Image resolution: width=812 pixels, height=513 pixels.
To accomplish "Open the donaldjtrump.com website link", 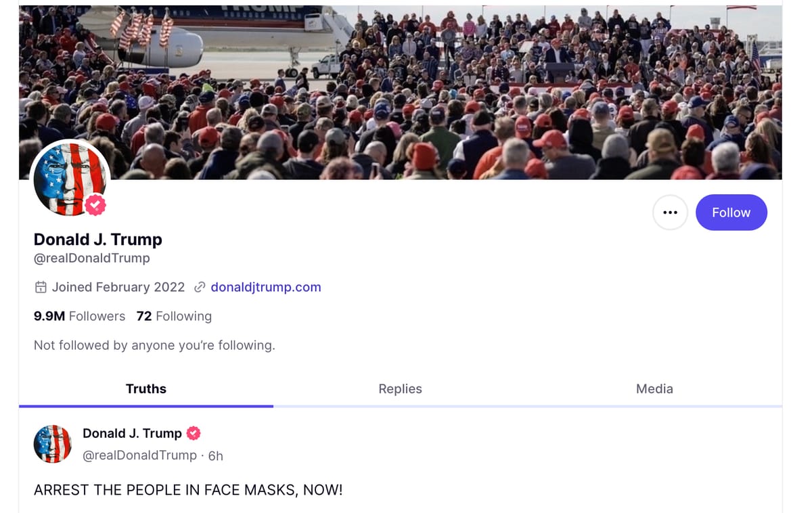I will 266,287.
